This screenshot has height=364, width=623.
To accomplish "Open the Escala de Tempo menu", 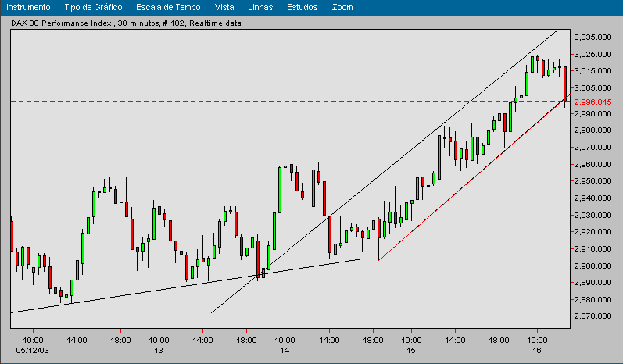I will tap(168, 7).
